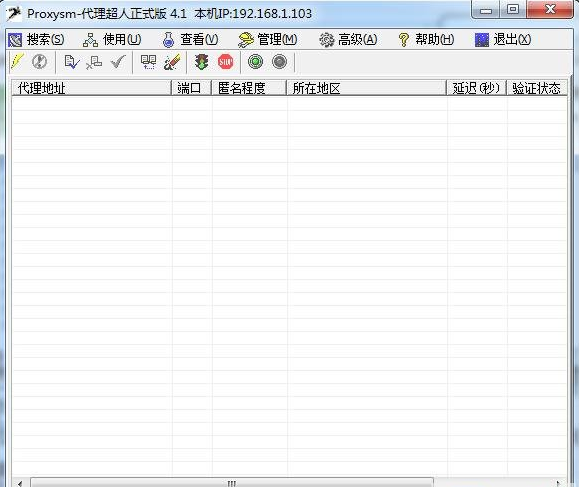Sort by 所在地区 column header
The width and height of the screenshot is (579, 487).
367,88
